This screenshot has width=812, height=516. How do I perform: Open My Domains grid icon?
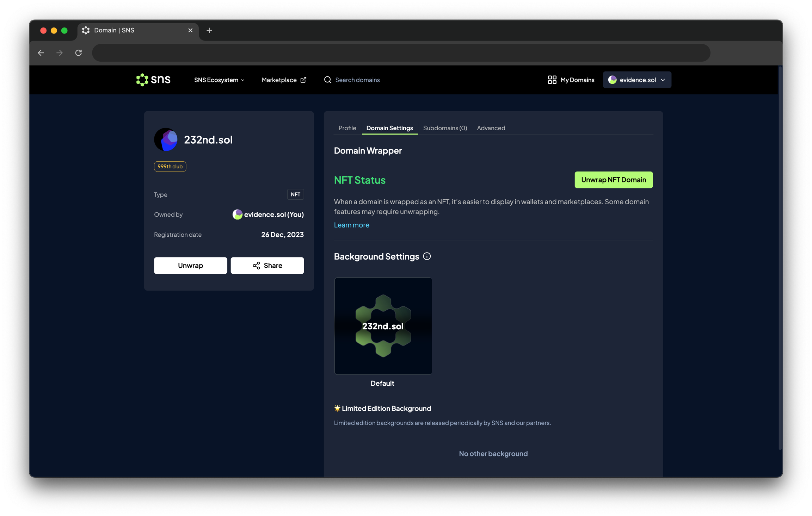[x=552, y=80]
